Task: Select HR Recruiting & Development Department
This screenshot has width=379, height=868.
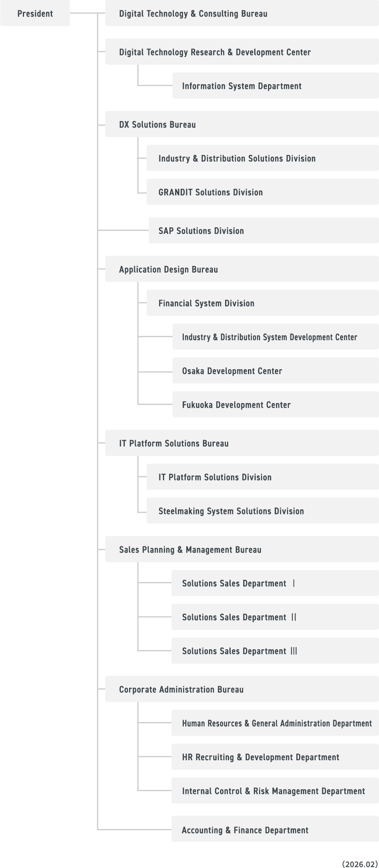Action: click(x=275, y=757)
